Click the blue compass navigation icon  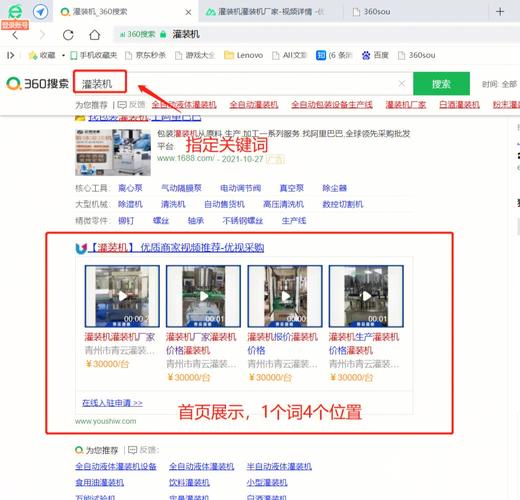[40, 12]
